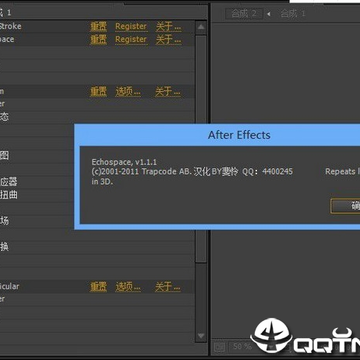The image size is (360, 360).
Task: Click the effects panel scroll up arrow
Action: click(x=201, y=27)
